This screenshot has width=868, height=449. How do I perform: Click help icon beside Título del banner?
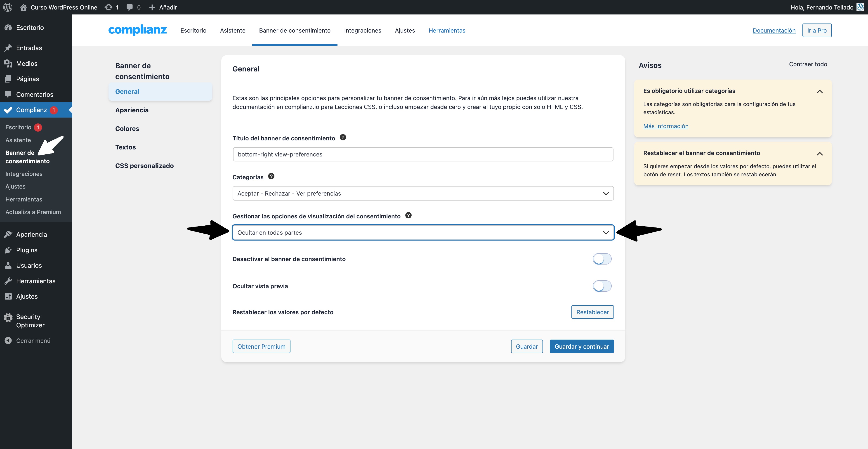(343, 137)
